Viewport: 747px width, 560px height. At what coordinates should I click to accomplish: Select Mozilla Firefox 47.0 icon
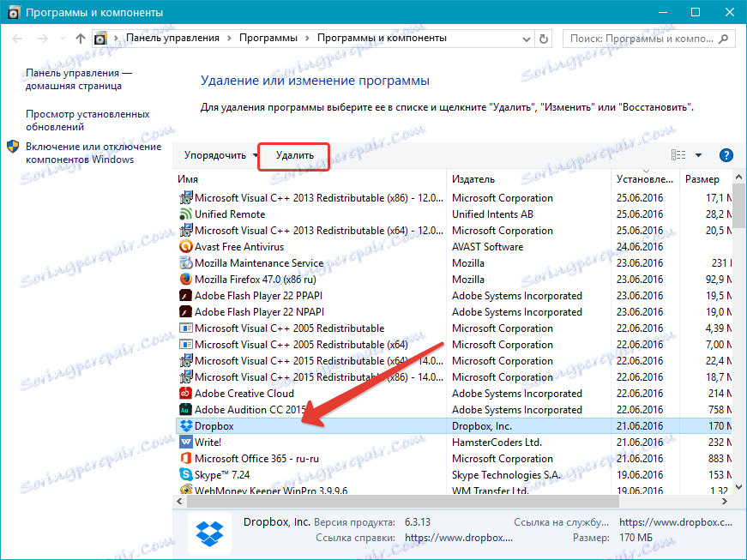(x=185, y=279)
